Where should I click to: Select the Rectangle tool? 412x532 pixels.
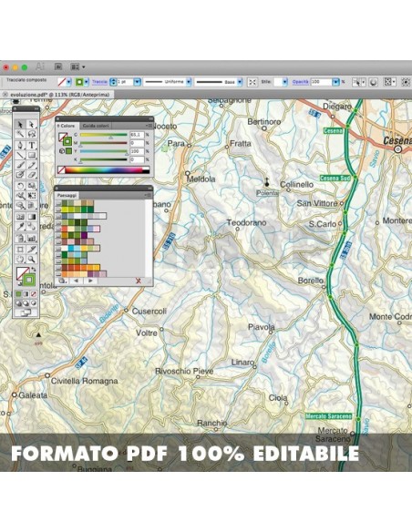(31, 155)
